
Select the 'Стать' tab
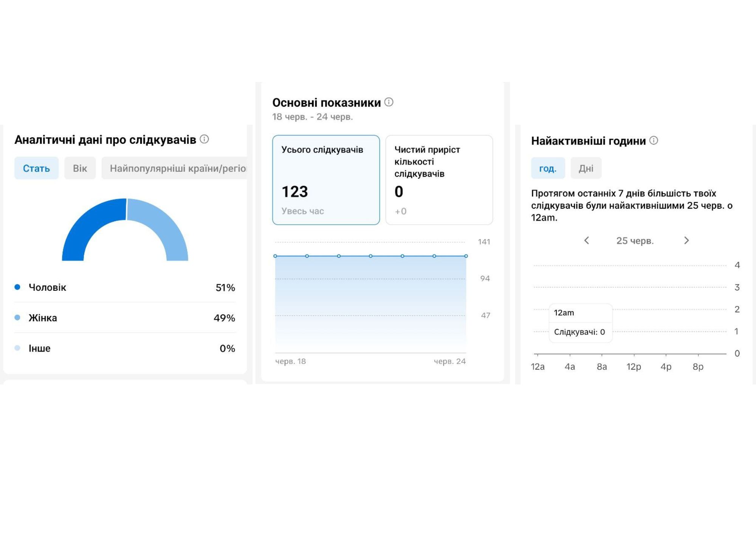[x=36, y=168]
